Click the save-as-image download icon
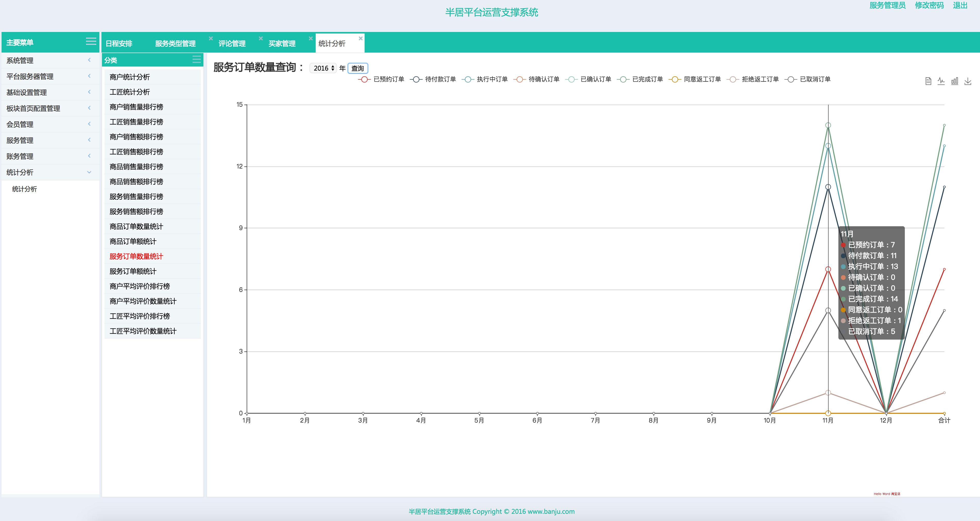The height and width of the screenshot is (521, 980). [x=968, y=81]
